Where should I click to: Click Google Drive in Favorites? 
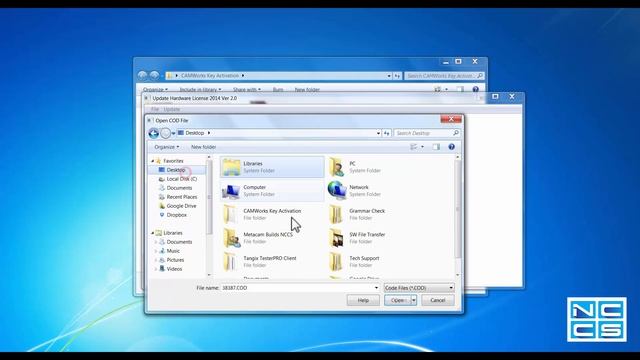coord(181,206)
